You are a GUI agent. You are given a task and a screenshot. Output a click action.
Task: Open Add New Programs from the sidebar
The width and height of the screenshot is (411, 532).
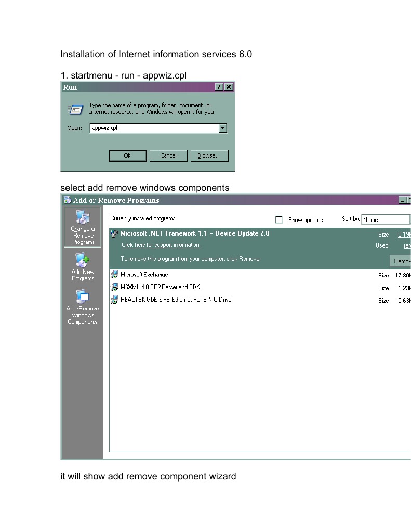point(83,267)
